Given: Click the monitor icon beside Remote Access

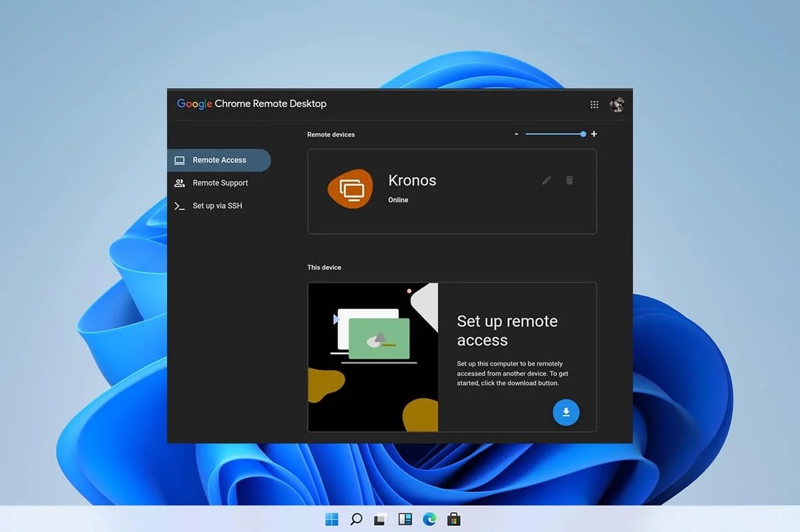Looking at the screenshot, I should click(178, 160).
